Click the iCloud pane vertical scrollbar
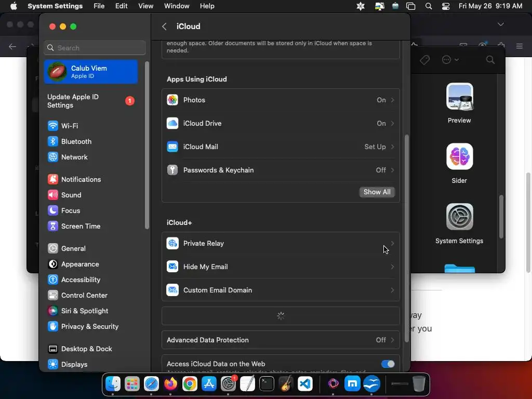 point(407,238)
